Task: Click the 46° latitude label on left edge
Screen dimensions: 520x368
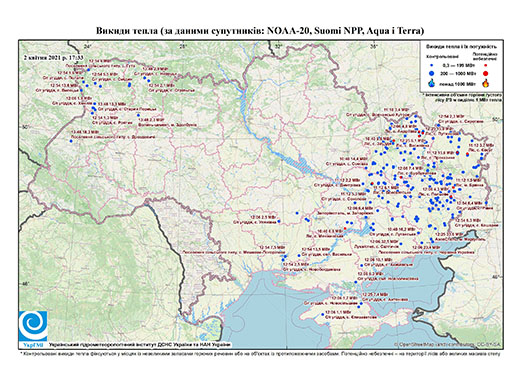Action: pos(25,284)
